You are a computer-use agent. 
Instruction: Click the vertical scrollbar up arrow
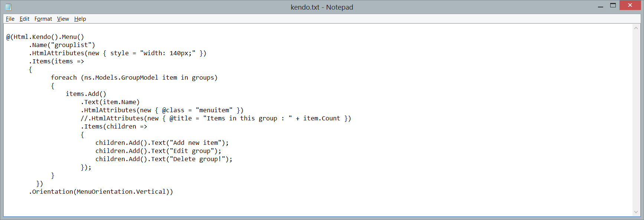(x=636, y=28)
